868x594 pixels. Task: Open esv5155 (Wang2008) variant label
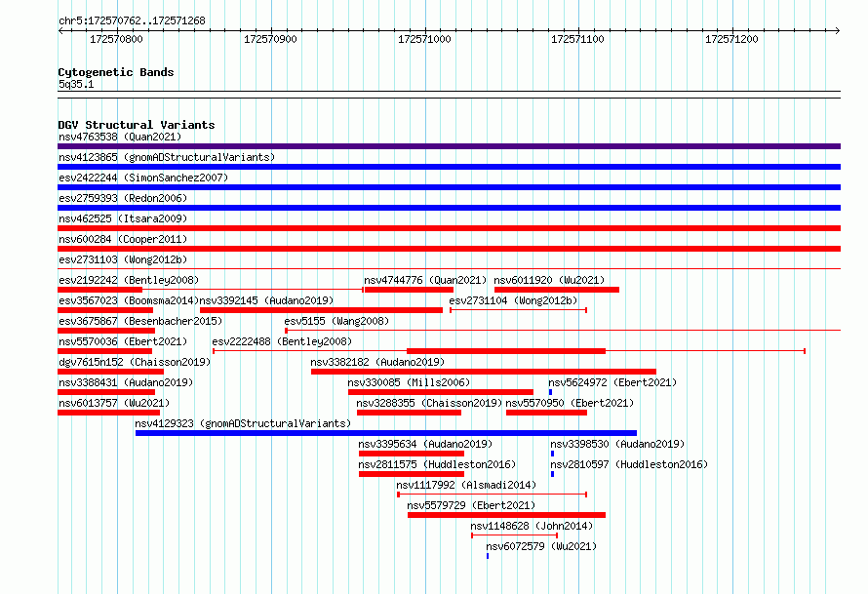click(336, 321)
